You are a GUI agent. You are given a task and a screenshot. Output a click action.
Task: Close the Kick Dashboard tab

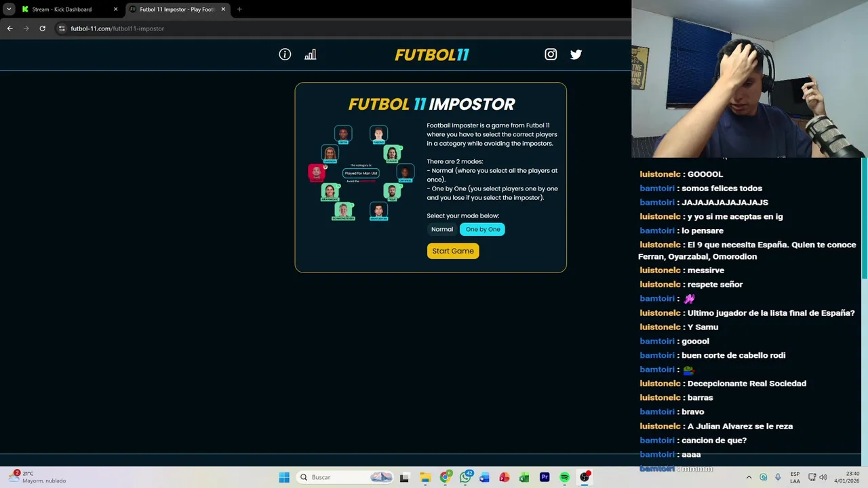[x=115, y=9]
